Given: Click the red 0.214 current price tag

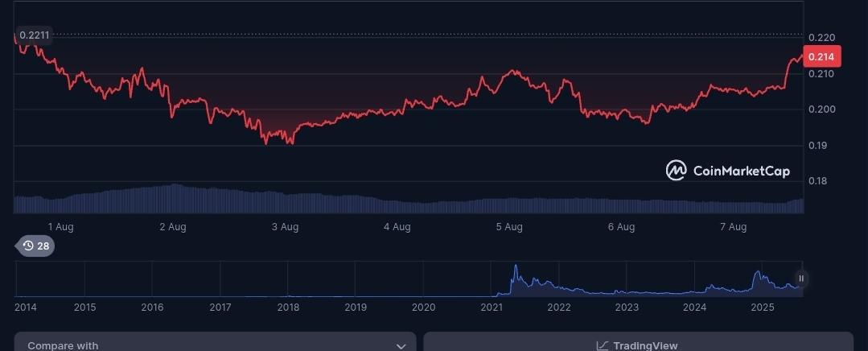Looking at the screenshot, I should pos(821,56).
